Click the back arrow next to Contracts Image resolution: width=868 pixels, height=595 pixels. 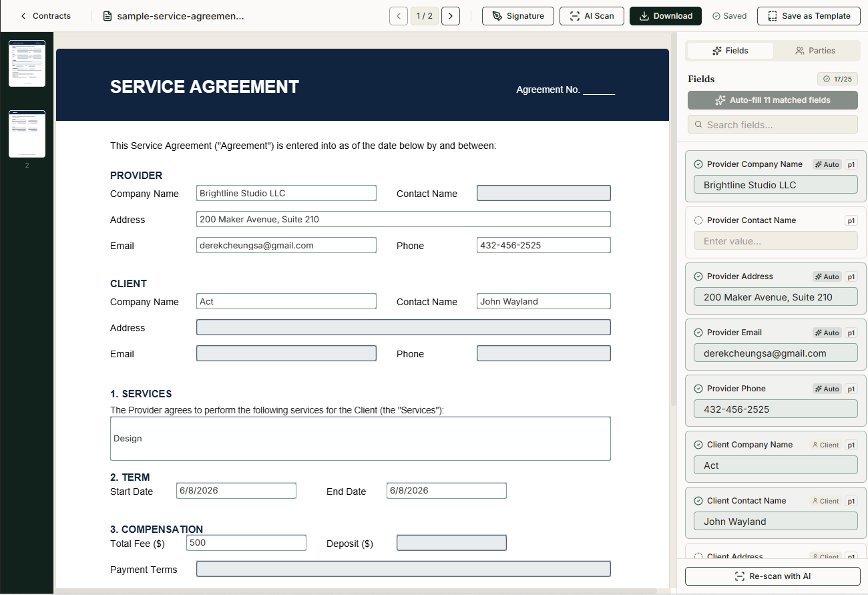[x=24, y=16]
